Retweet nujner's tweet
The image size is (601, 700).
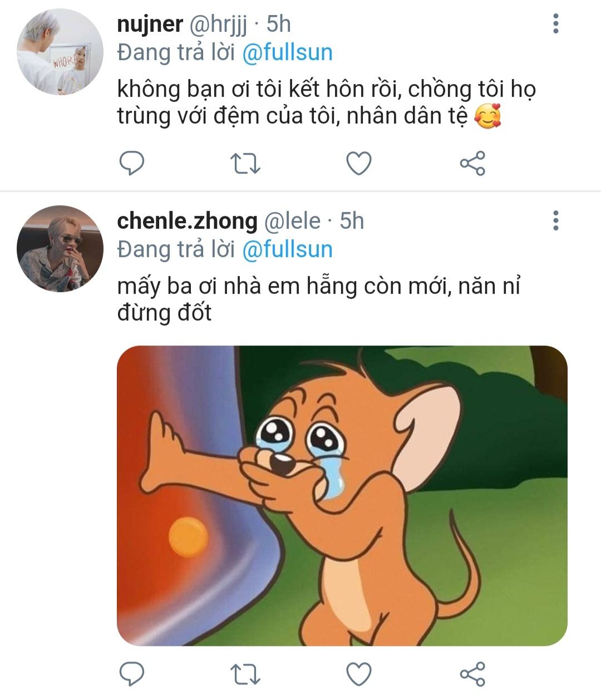245,164
